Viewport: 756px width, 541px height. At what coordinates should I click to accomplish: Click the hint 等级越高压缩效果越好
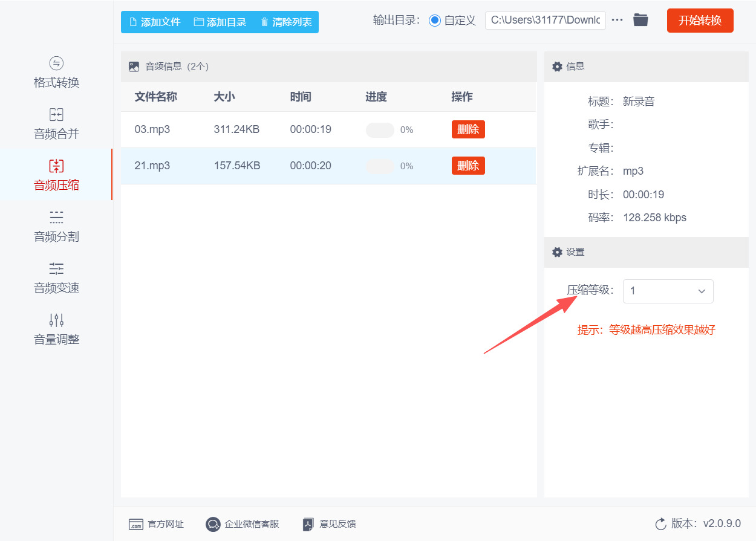[662, 330]
